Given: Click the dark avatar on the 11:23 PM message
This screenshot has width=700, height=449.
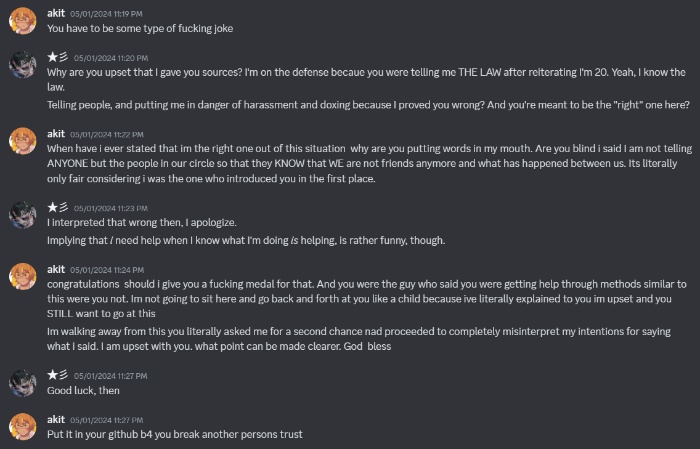Looking at the screenshot, I should click(23, 213).
